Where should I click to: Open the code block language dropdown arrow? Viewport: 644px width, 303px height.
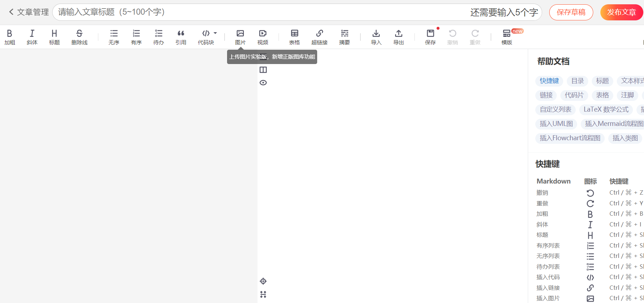(x=215, y=33)
